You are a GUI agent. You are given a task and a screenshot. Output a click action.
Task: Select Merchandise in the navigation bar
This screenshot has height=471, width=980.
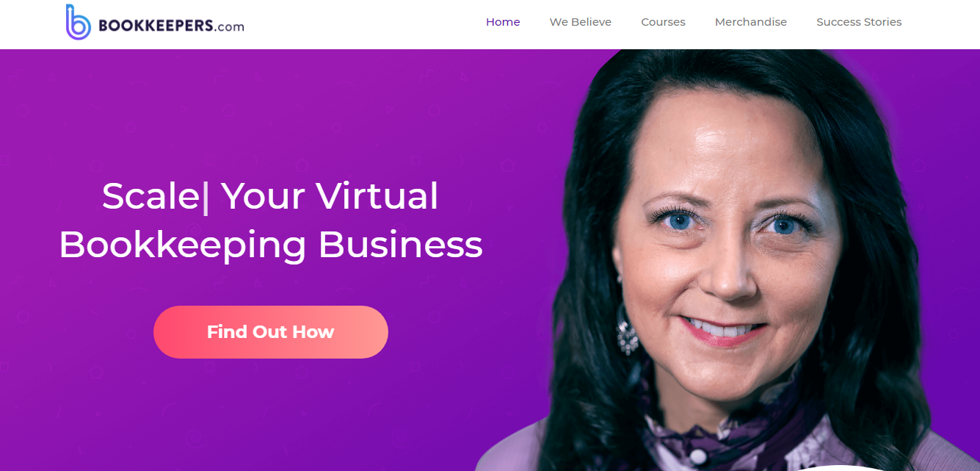pos(750,22)
